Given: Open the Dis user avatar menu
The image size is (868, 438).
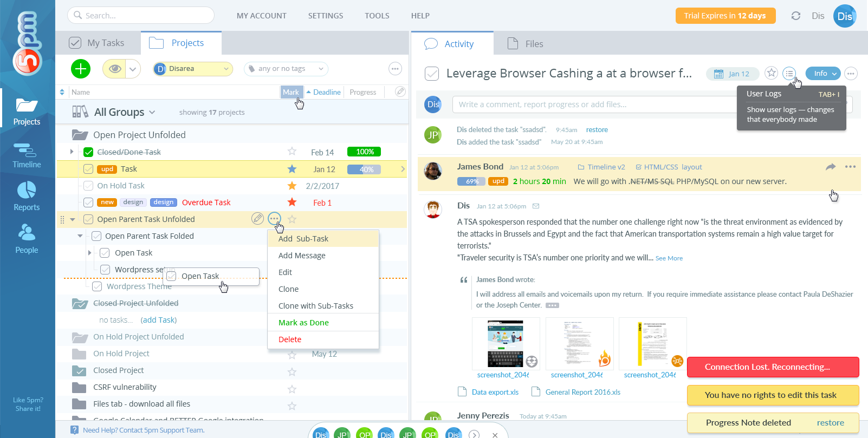Looking at the screenshot, I should point(844,16).
